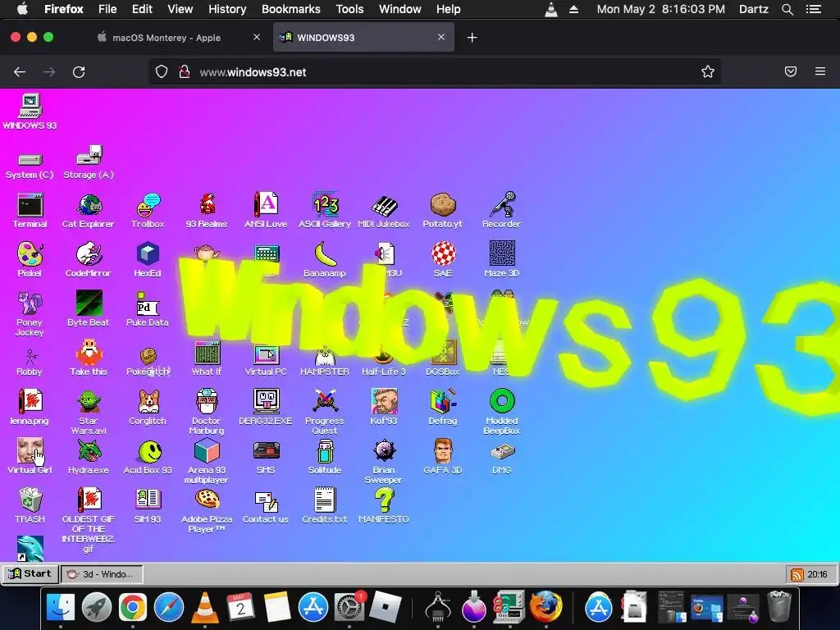Image resolution: width=840 pixels, height=630 pixels.
Task: Open OLDEST GIF OF THE INTERWEBZ.gif
Action: [x=89, y=520]
